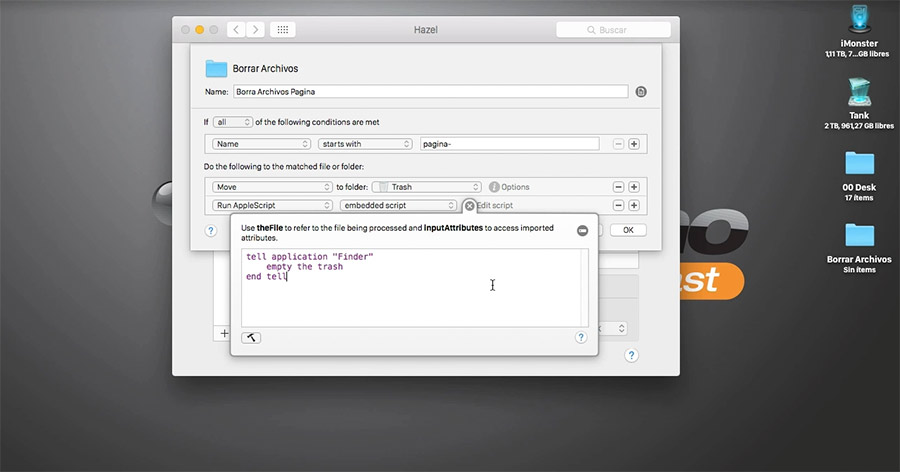
Task: Click the 'end tell' script line
Action: pyautogui.click(x=266, y=277)
